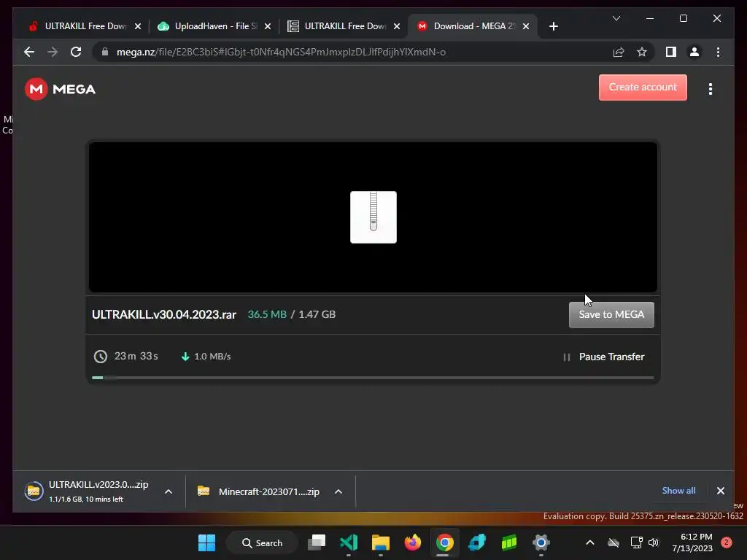The height and width of the screenshot is (560, 747).
Task: Click the MEGA logo
Action: 60,89
